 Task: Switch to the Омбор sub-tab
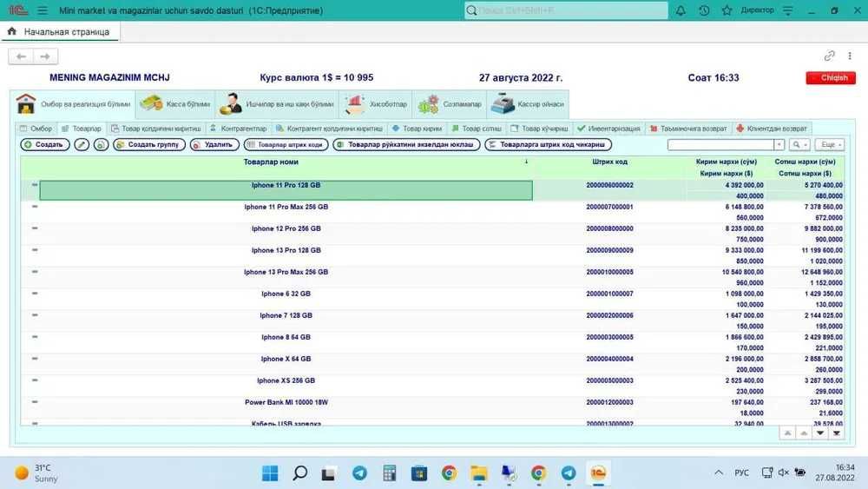(36, 129)
